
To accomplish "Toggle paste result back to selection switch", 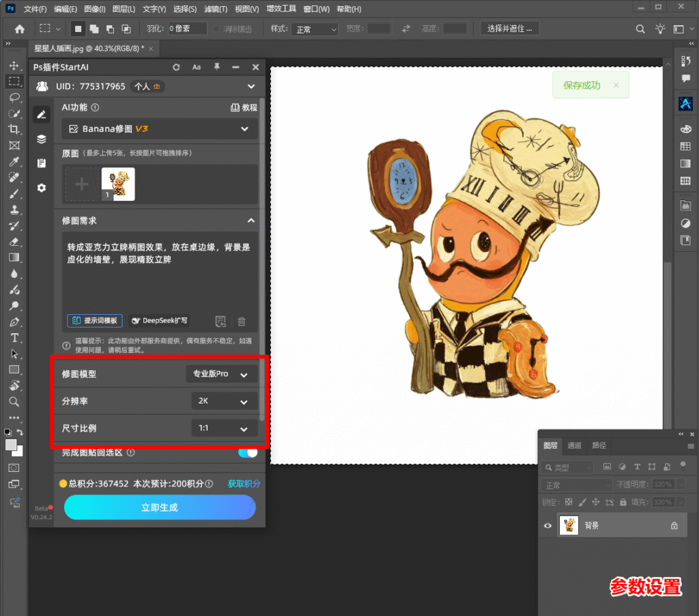I will [248, 453].
